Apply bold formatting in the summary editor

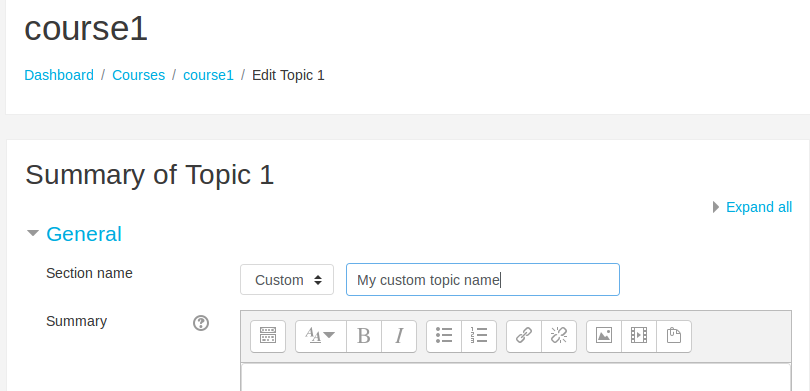[x=364, y=336]
